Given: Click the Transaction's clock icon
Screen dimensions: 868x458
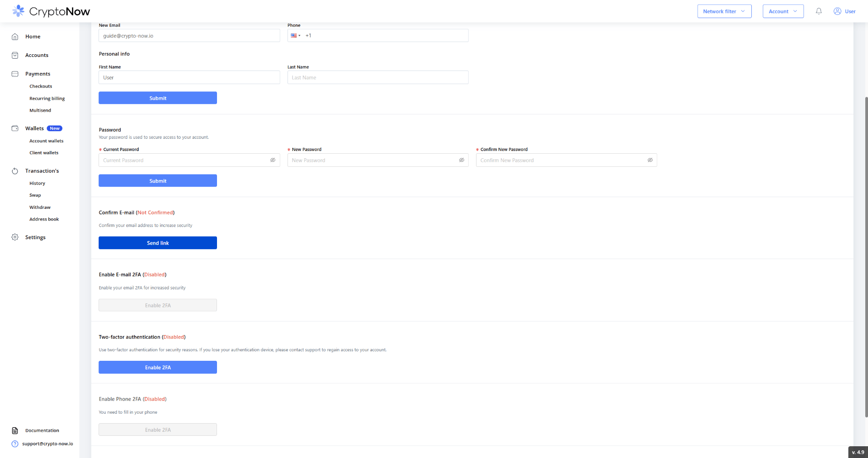Looking at the screenshot, I should (x=15, y=171).
